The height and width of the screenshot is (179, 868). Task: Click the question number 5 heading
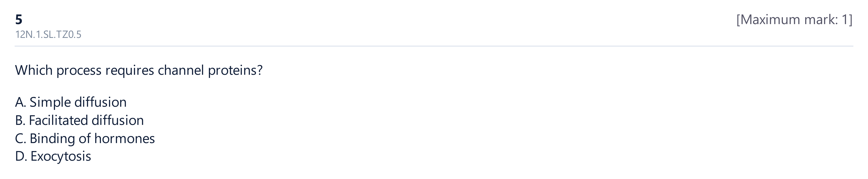[x=19, y=20]
